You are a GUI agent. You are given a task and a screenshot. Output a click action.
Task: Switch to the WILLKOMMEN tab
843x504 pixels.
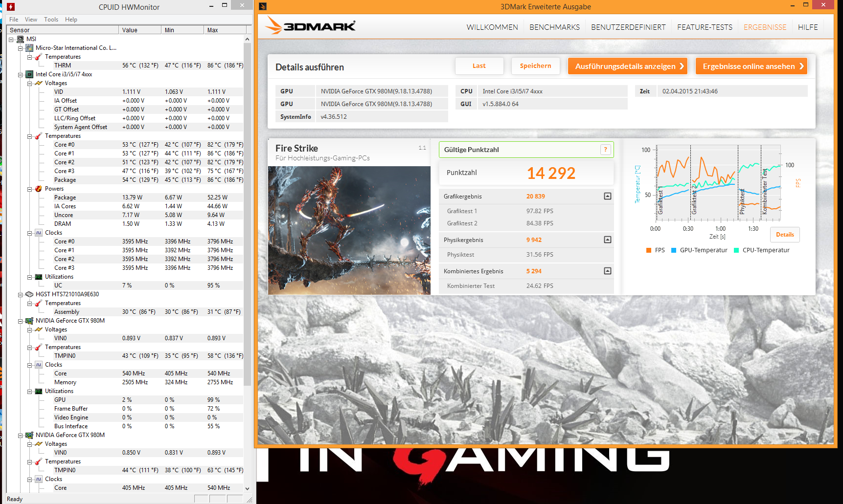pos(492,27)
